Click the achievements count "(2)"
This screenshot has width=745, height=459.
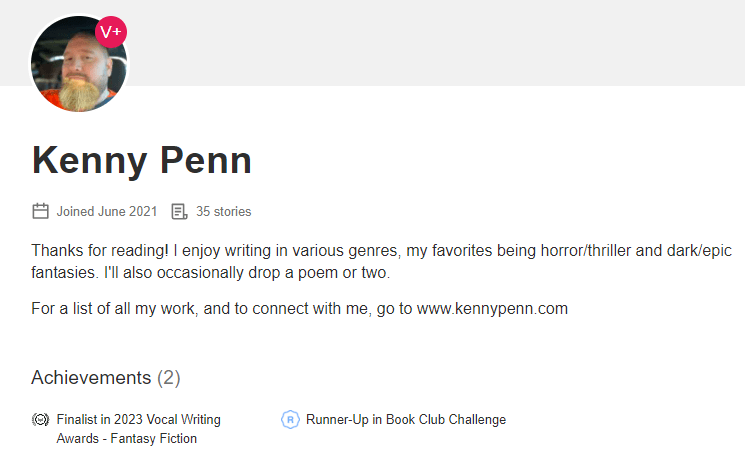coord(169,377)
